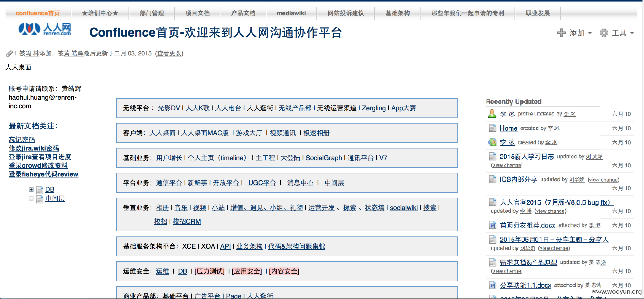The height and width of the screenshot is (299, 644).
Task: Open the 登录crowd修改资料 link
Action: click(x=38, y=166)
